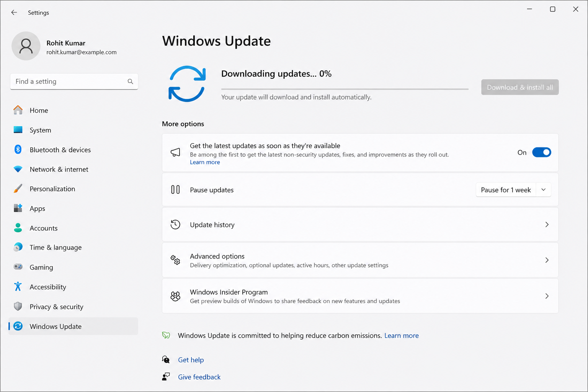Image resolution: width=588 pixels, height=392 pixels.
Task: Open Personalization settings category
Action: pos(73,189)
